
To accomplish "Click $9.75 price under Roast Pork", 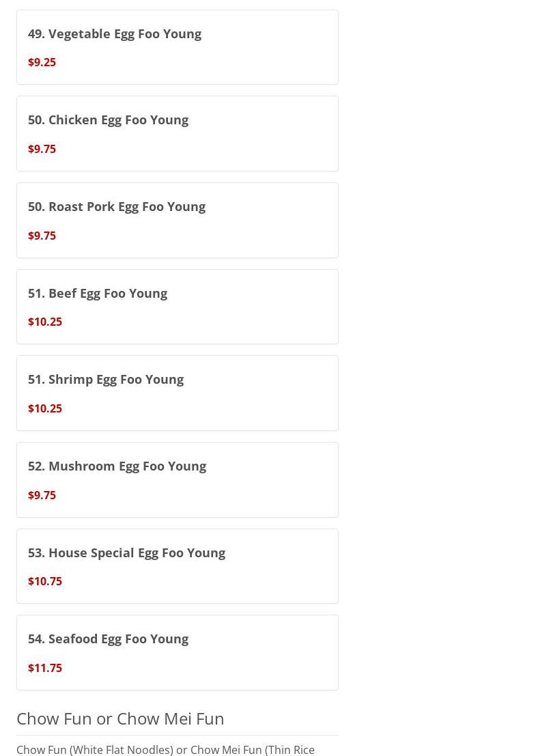I will coord(42,236).
